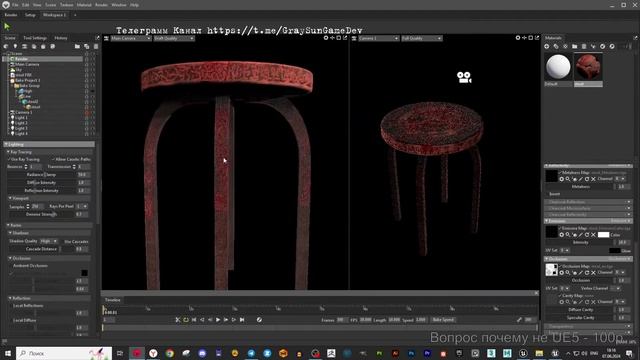Toggle the Metalness Map checkbox
The image size is (640, 360).
560,173
